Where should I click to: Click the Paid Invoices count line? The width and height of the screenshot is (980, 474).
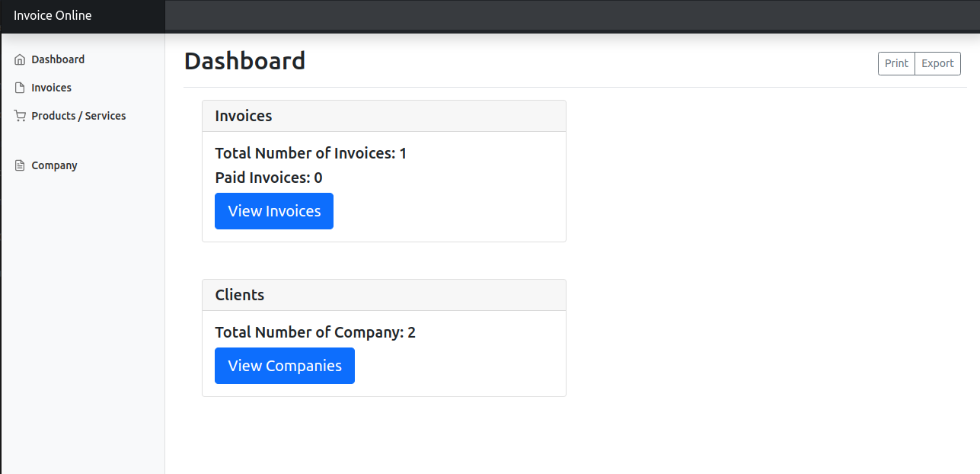pyautogui.click(x=269, y=178)
